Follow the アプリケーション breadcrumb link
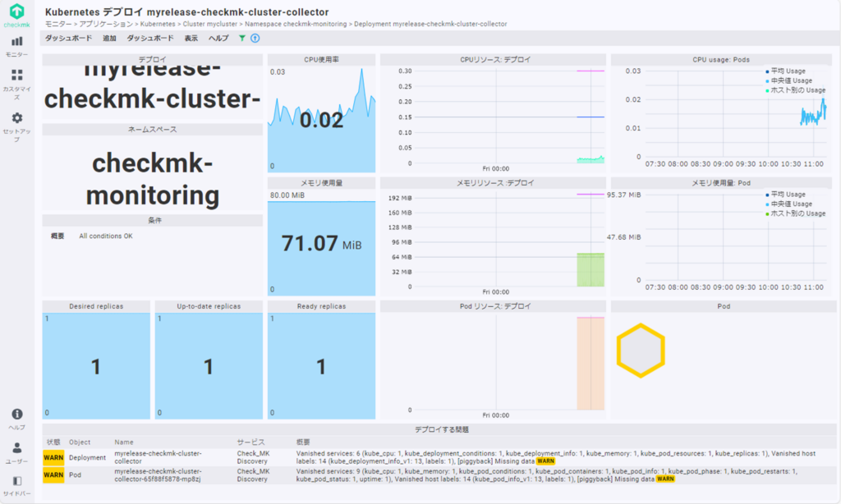This screenshot has height=504, width=841. point(106,24)
